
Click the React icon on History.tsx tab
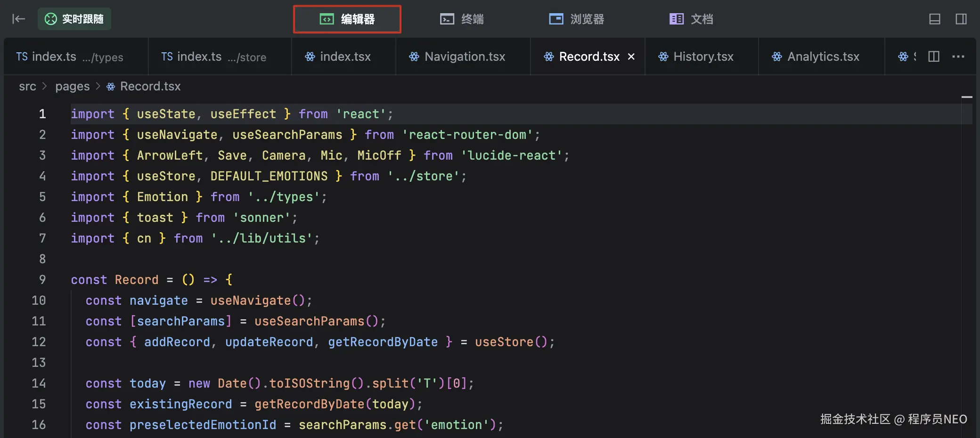[663, 57]
